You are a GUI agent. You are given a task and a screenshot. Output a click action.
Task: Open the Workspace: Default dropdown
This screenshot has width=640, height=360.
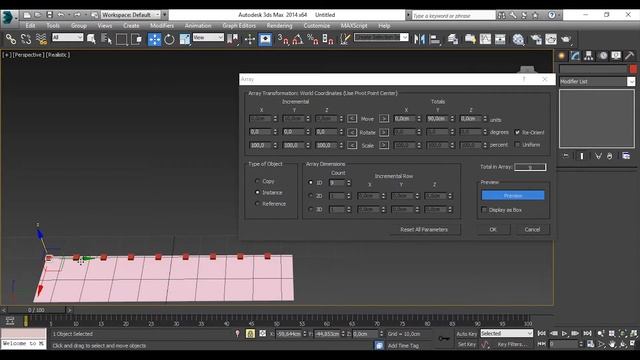(x=130, y=15)
